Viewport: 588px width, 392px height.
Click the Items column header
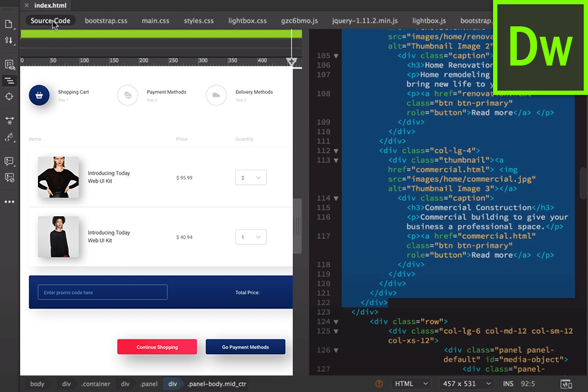click(35, 139)
